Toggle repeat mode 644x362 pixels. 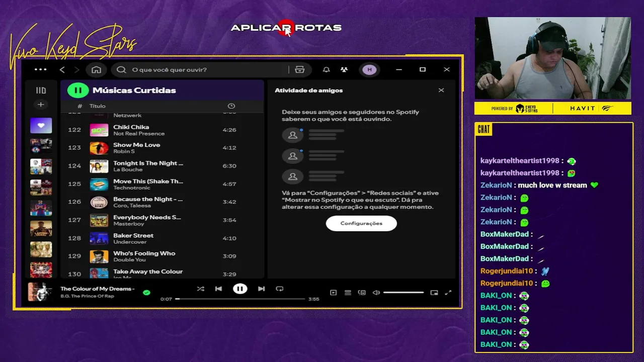pos(280,289)
